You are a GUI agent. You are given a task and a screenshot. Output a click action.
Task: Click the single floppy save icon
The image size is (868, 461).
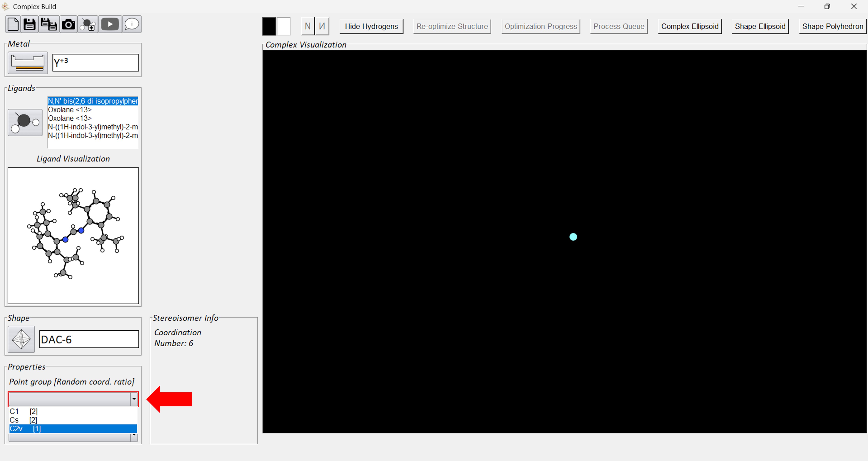(30, 24)
